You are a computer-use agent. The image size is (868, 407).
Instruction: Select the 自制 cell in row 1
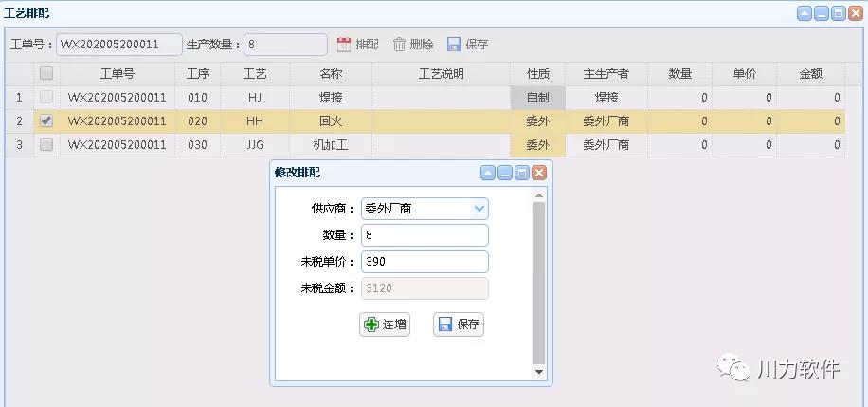537,97
